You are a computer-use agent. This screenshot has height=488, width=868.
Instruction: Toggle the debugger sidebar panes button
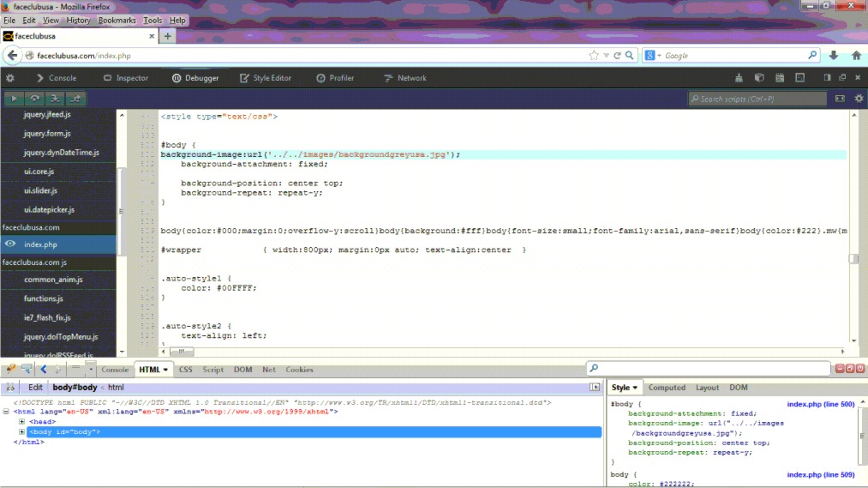pyautogui.click(x=840, y=99)
